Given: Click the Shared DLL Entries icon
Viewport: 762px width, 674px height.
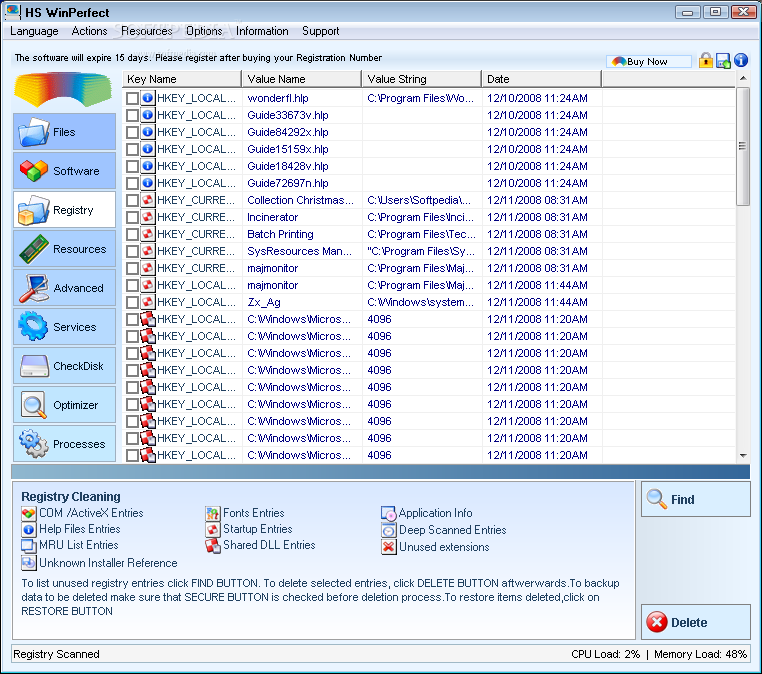Looking at the screenshot, I should coord(212,546).
